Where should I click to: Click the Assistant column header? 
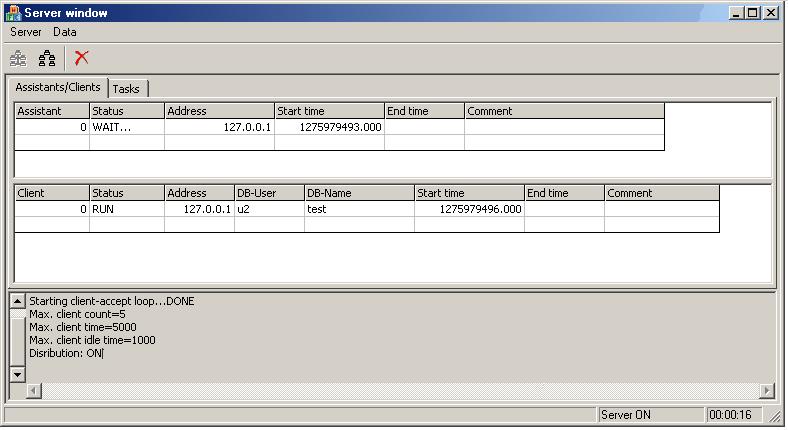[52, 111]
